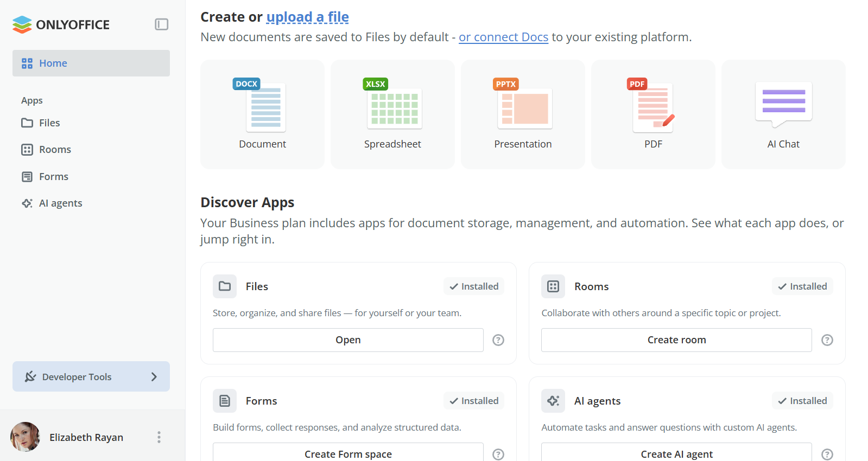Click the Apps label in sidebar
This screenshot has width=868, height=461.
32,100
